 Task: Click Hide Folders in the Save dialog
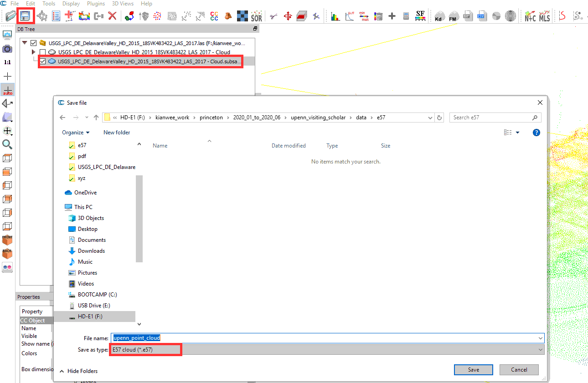pyautogui.click(x=82, y=371)
